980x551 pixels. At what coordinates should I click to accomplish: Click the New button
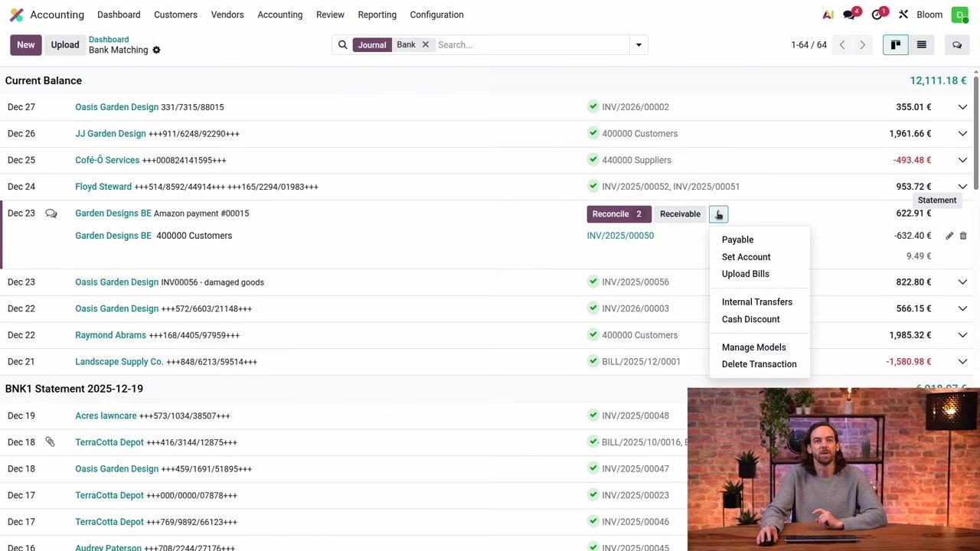click(x=26, y=45)
